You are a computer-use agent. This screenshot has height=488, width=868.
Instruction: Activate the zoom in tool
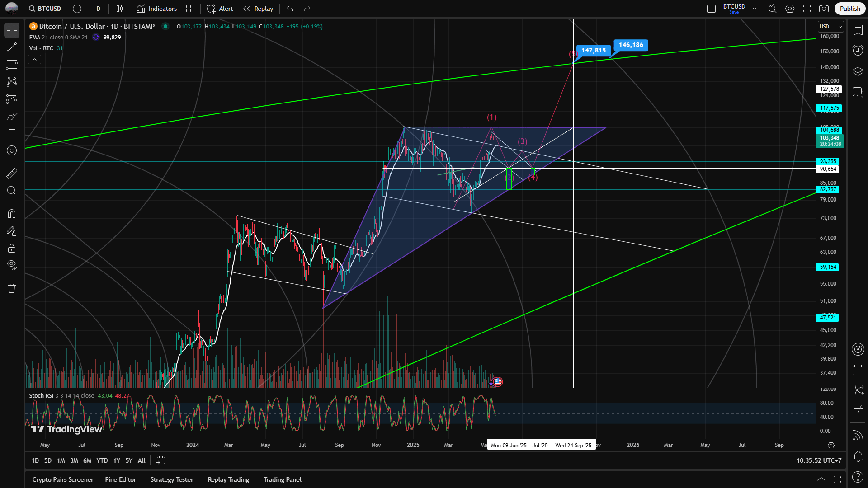coord(12,190)
